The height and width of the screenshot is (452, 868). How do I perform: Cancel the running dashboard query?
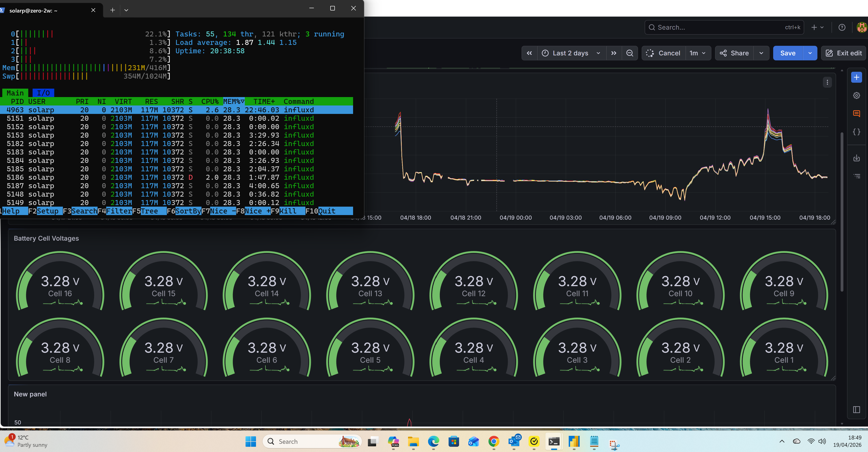[x=664, y=53]
